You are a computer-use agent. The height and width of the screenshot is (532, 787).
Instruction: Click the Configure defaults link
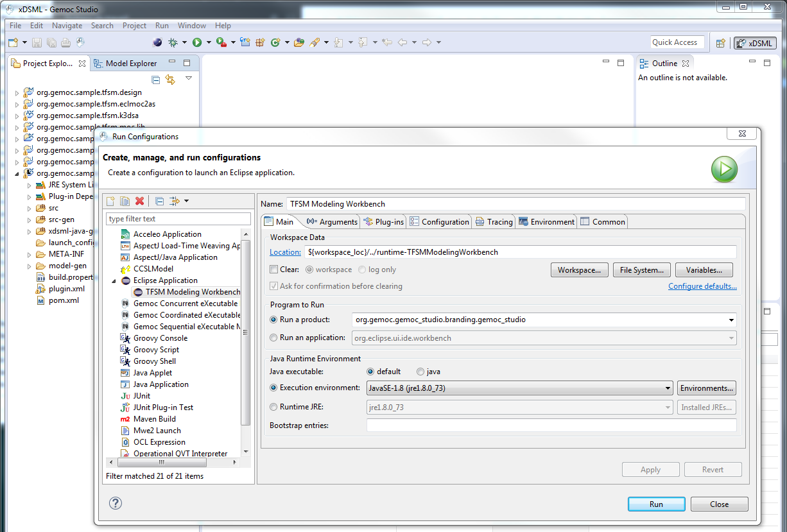click(702, 286)
